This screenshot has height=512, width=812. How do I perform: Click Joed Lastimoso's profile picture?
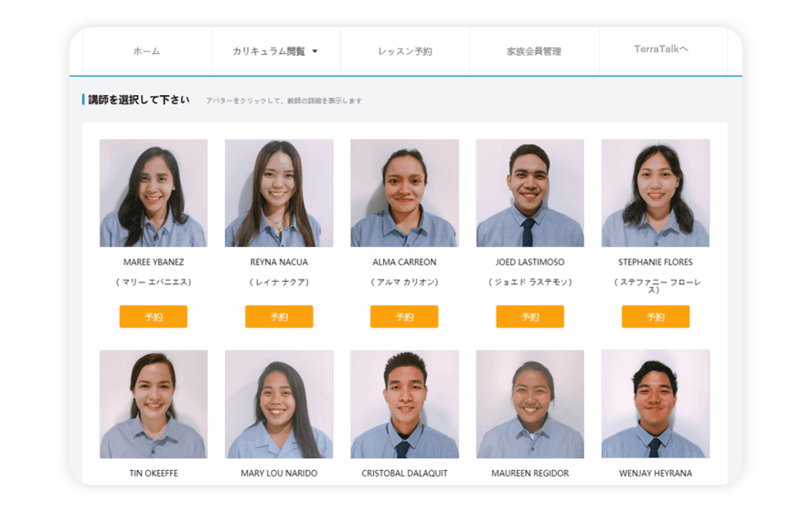529,193
